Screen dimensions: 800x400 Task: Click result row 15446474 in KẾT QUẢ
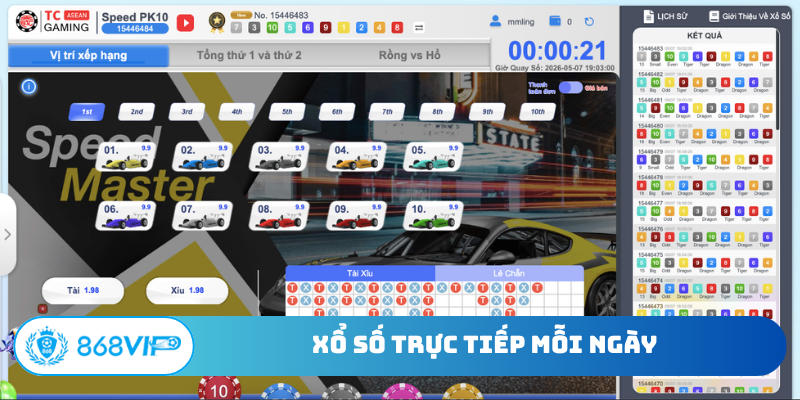pos(705,288)
